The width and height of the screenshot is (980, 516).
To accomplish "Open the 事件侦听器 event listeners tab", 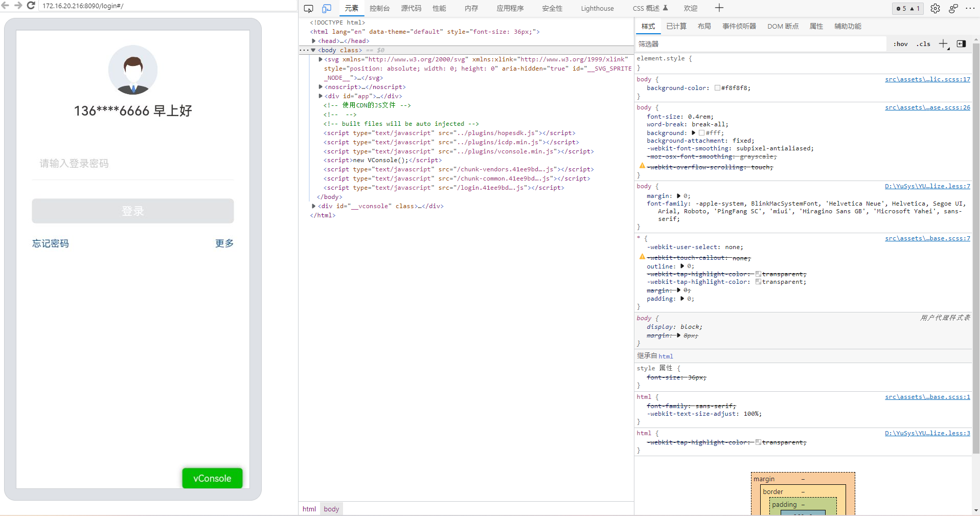I will 739,26.
